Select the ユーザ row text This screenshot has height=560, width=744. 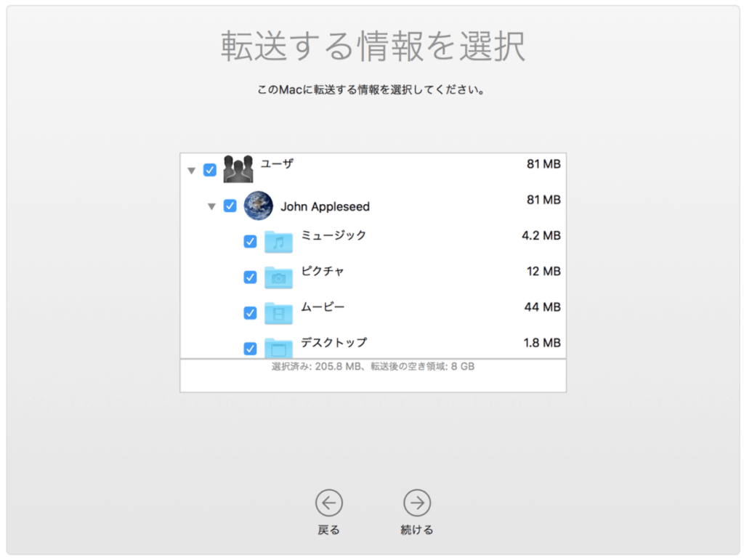click(277, 163)
